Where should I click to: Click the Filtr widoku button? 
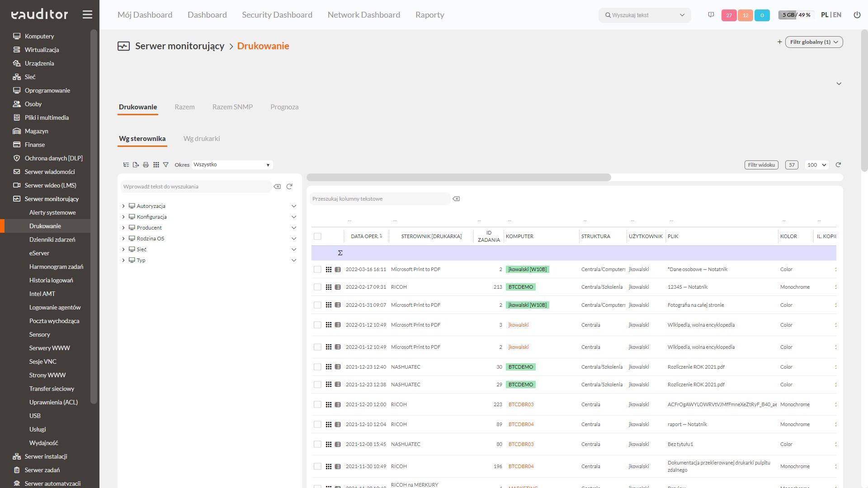pyautogui.click(x=761, y=165)
